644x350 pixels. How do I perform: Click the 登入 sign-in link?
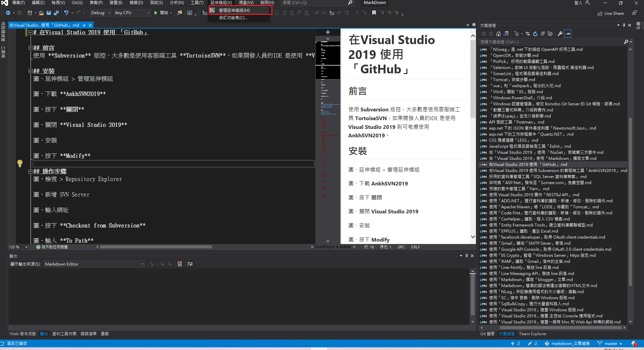578,3
